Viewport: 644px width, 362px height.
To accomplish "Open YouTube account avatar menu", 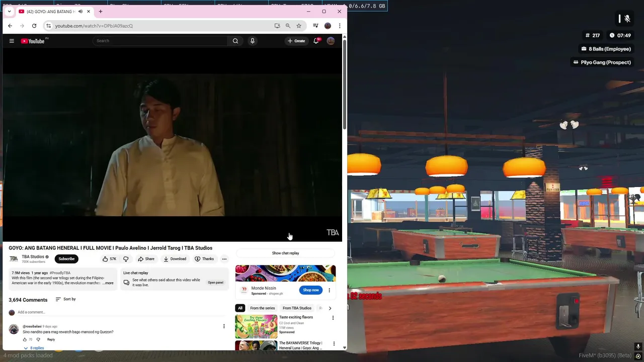I will pos(331,41).
